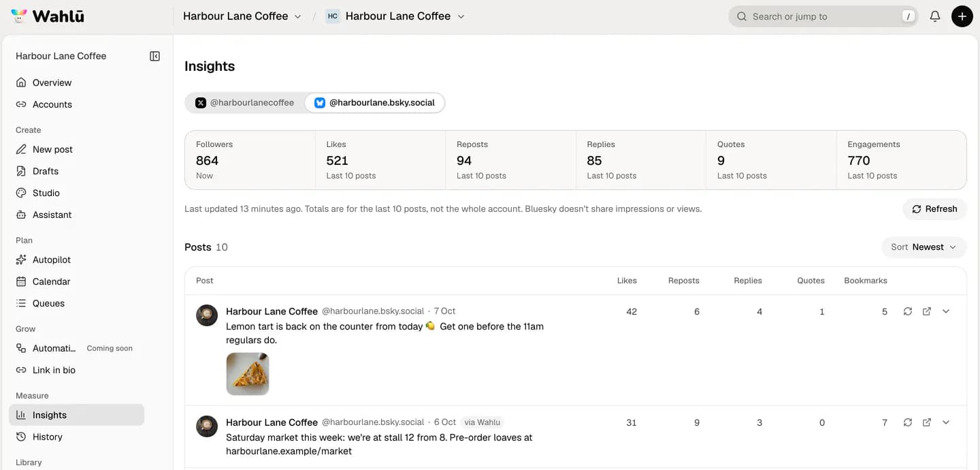This screenshot has width=980, height=470.
Task: Click the '6 Oct' post date
Action: pyautogui.click(x=445, y=422)
